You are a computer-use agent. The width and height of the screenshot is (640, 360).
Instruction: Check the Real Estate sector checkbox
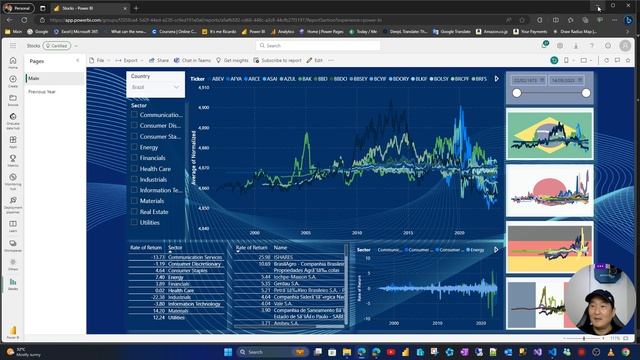pyautogui.click(x=134, y=211)
